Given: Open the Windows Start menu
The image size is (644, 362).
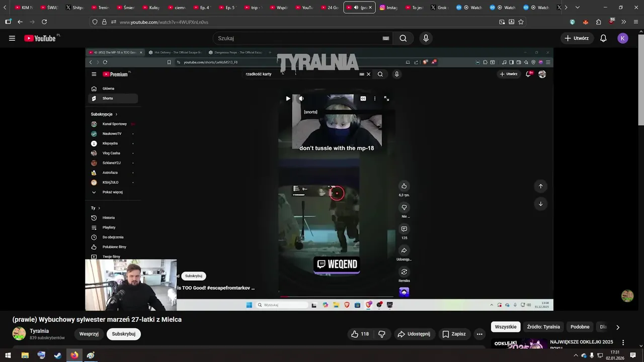Looking at the screenshot, I should click(x=8, y=355).
